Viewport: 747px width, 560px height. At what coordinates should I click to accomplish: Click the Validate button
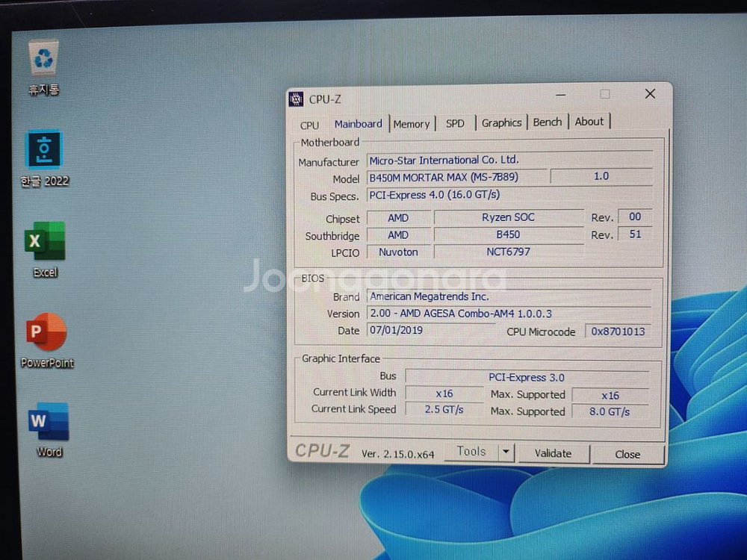pos(553,453)
